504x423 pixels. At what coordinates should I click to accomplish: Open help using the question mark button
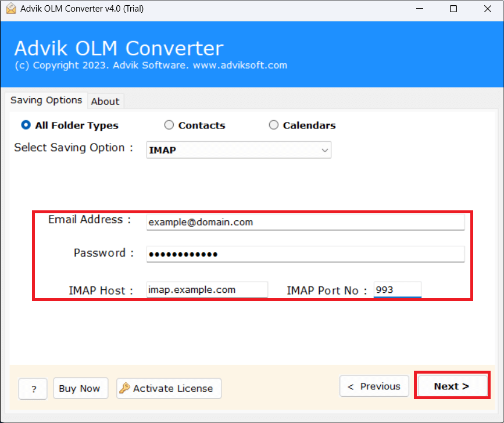tap(33, 389)
